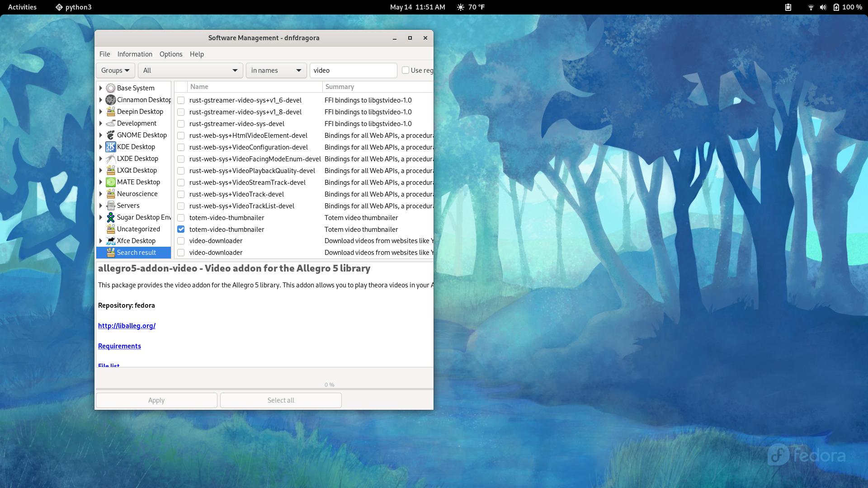Open the Options menu
This screenshot has height=488, width=868.
171,54
